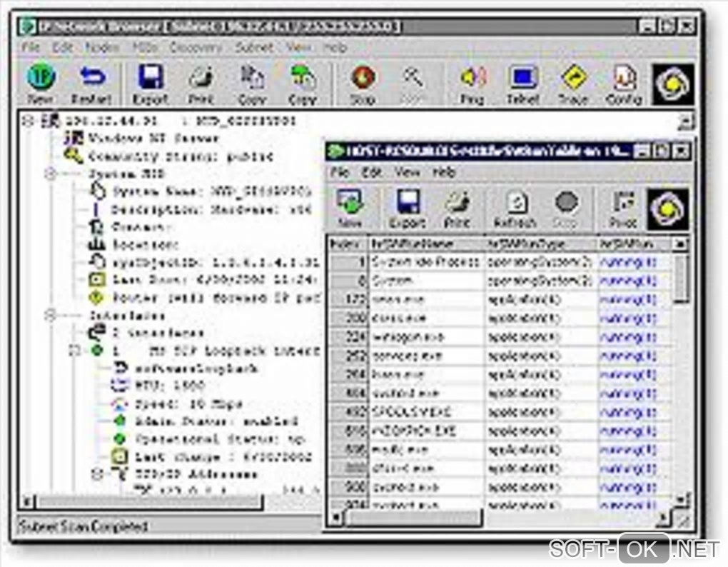
Task: Click the tree view horizontal scrollbar thumb
Action: [150, 501]
